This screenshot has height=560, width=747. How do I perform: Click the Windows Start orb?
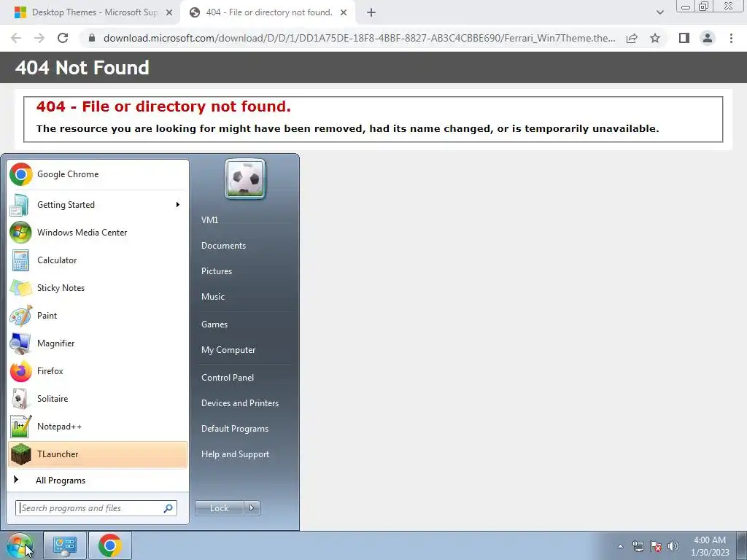click(19, 545)
